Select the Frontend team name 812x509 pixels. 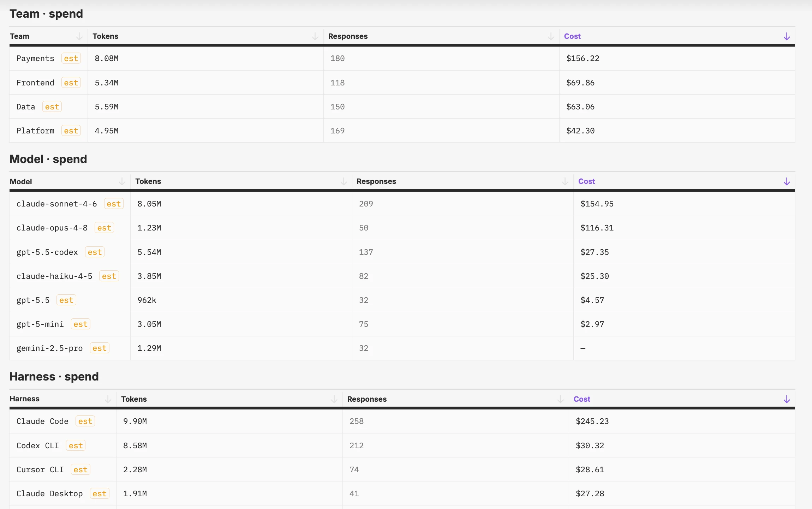tap(35, 83)
